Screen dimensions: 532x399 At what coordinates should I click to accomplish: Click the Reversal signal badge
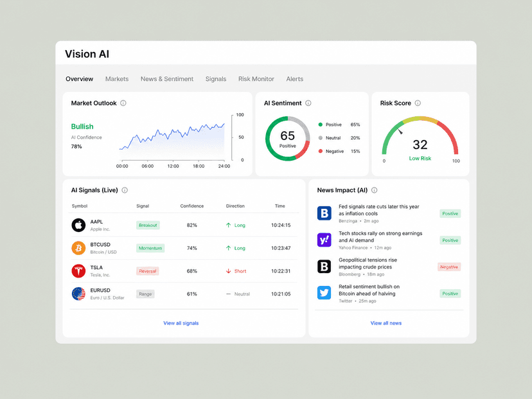(x=148, y=271)
